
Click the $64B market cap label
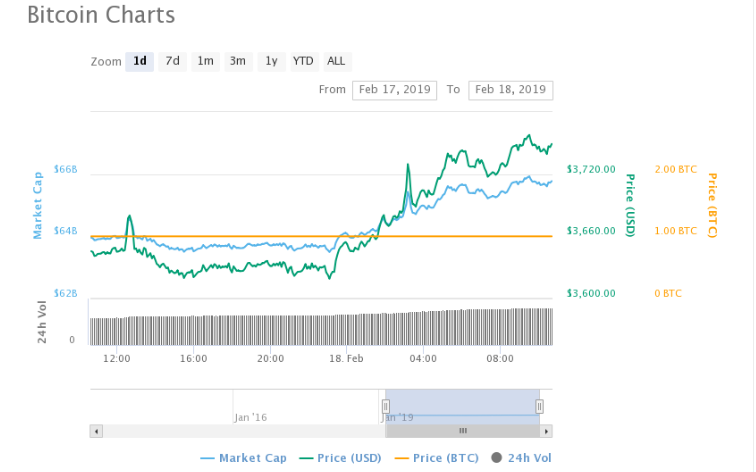coord(66,231)
